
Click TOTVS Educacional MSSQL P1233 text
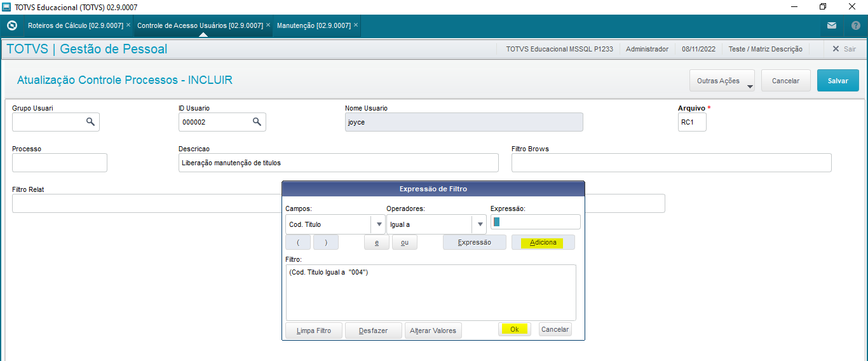tap(559, 49)
